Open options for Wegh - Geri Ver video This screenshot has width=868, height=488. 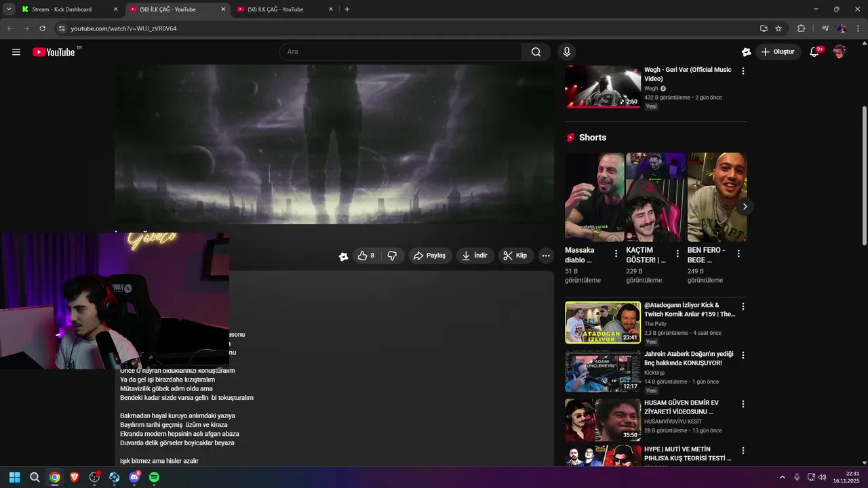tap(743, 70)
